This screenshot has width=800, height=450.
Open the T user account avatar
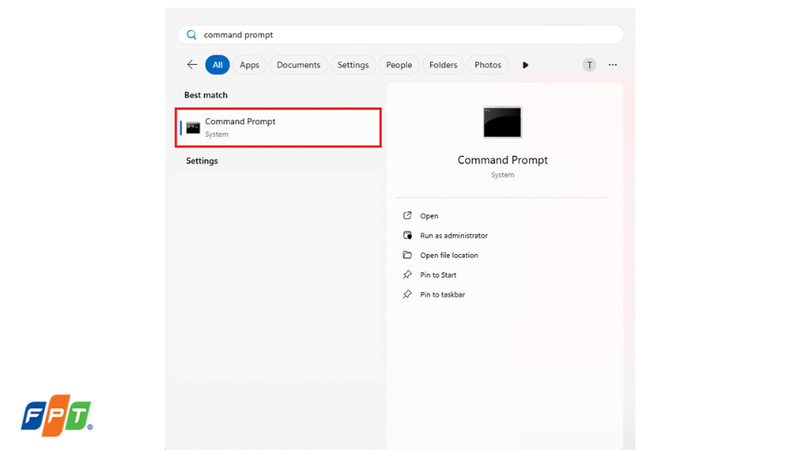pyautogui.click(x=589, y=65)
